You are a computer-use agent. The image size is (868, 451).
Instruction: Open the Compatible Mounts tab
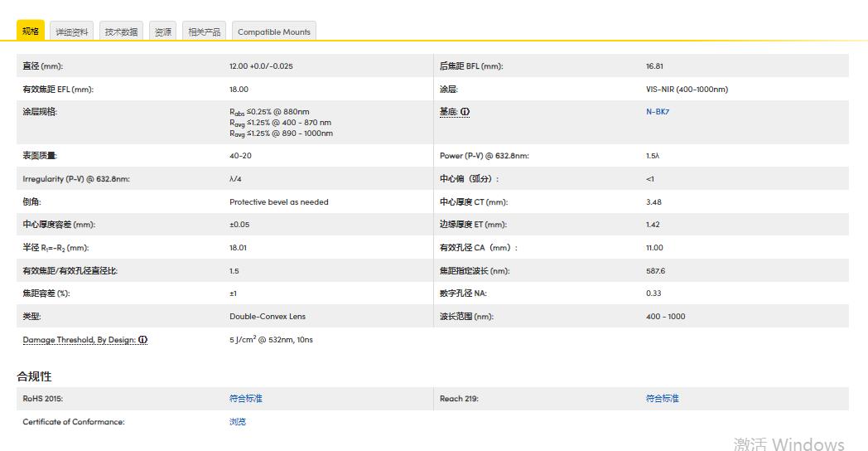(x=274, y=32)
